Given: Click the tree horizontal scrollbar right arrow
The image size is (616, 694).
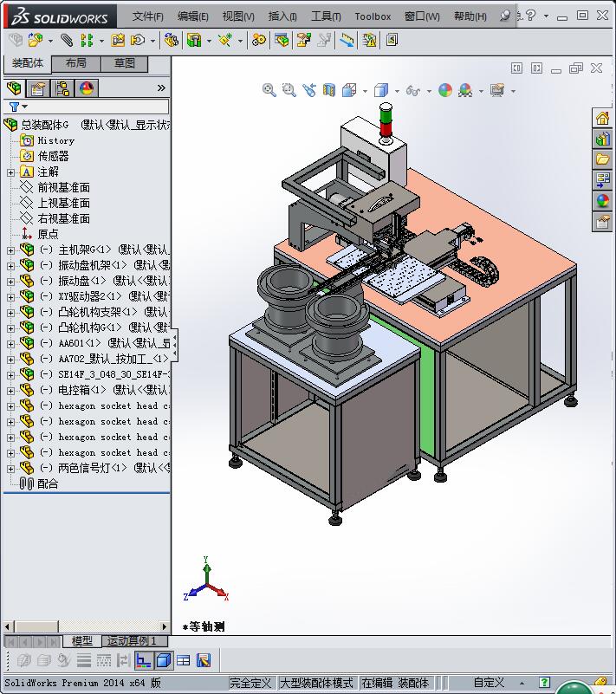Looking at the screenshot, I should (164, 626).
